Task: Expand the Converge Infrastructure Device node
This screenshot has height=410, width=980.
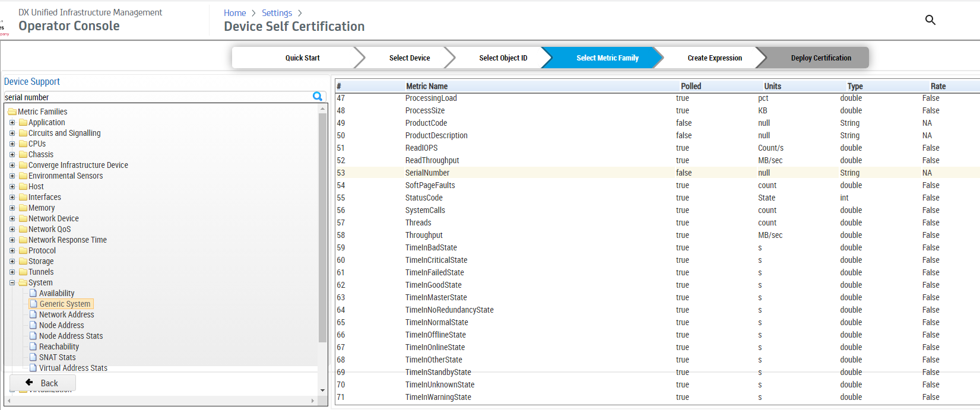Action: tap(12, 165)
